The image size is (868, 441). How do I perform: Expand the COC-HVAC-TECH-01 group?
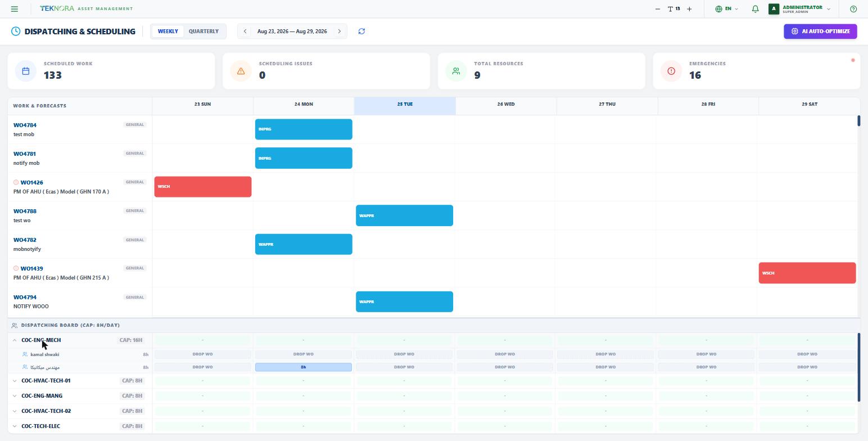15,381
